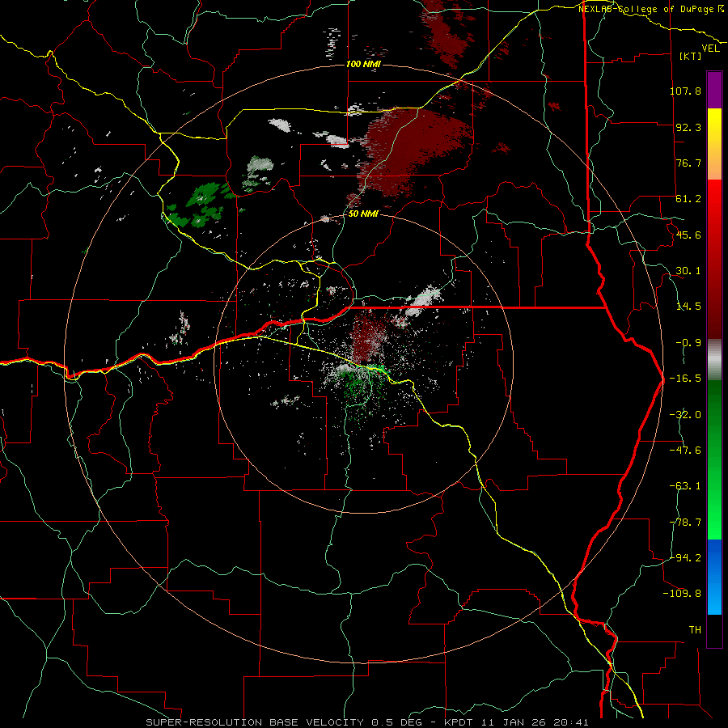Select the -109.8 scale value
This screenshot has width=728, height=728.
click(683, 594)
